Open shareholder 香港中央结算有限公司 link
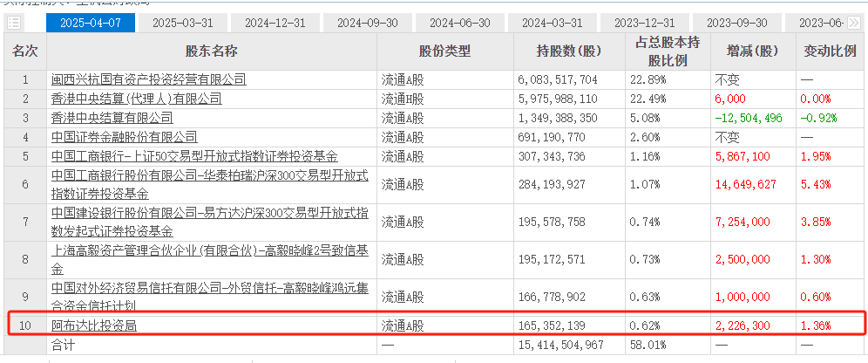Screen dimensions: 868x363 pos(112,118)
